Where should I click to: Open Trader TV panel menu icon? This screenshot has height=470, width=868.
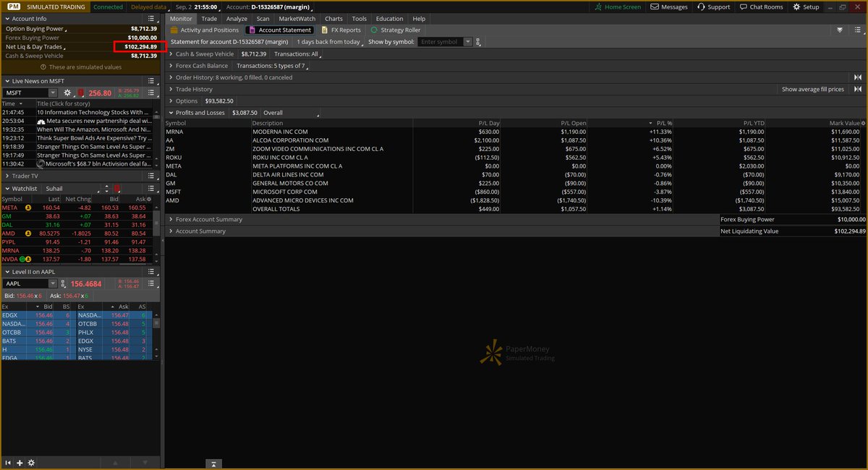[x=151, y=176]
